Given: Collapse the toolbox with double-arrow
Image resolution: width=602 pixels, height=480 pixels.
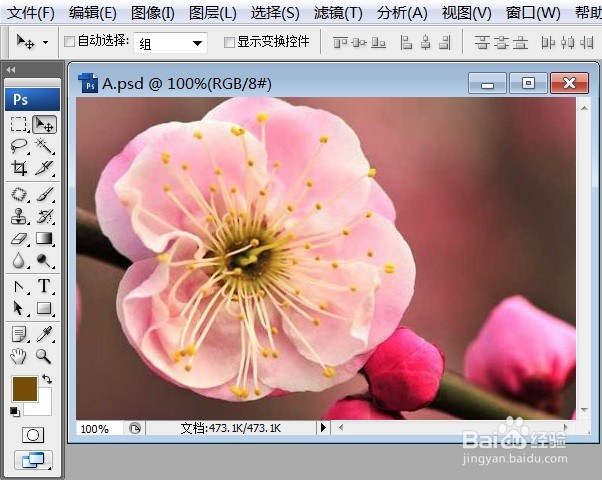Looking at the screenshot, I should click(x=11, y=70).
